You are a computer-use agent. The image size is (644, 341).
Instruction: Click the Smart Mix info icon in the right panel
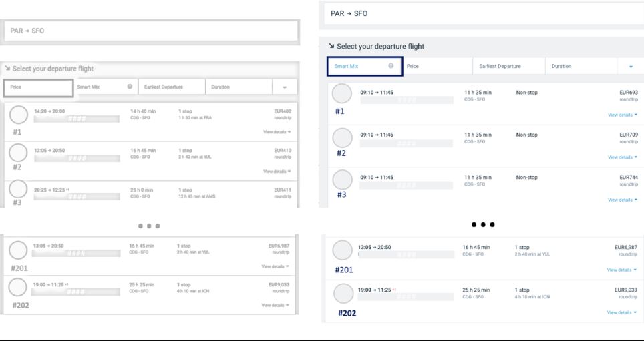(391, 65)
